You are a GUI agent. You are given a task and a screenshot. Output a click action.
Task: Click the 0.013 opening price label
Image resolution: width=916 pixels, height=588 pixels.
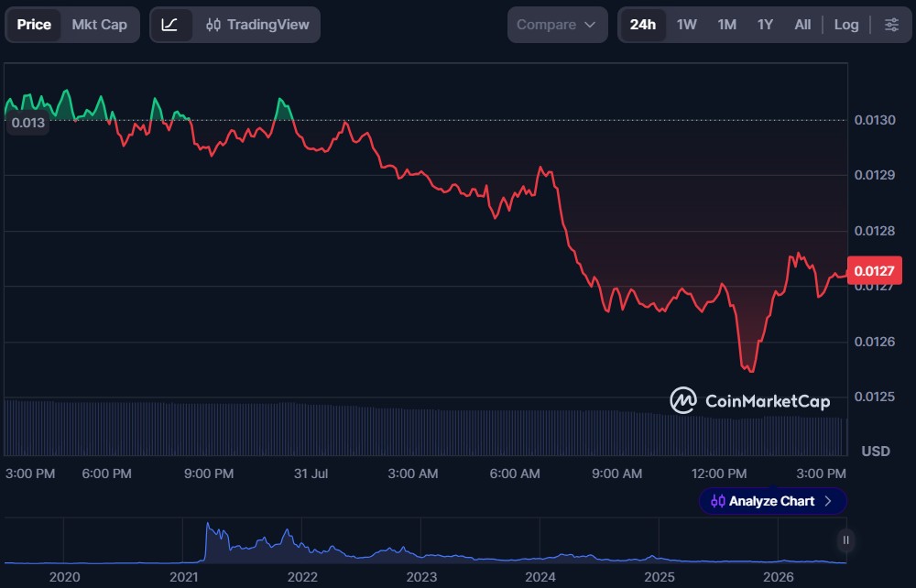28,123
